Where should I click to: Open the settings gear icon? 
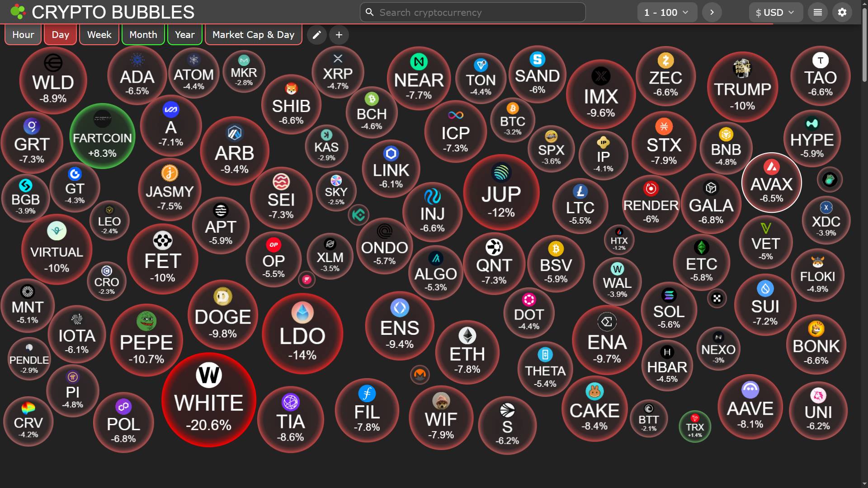pyautogui.click(x=842, y=12)
